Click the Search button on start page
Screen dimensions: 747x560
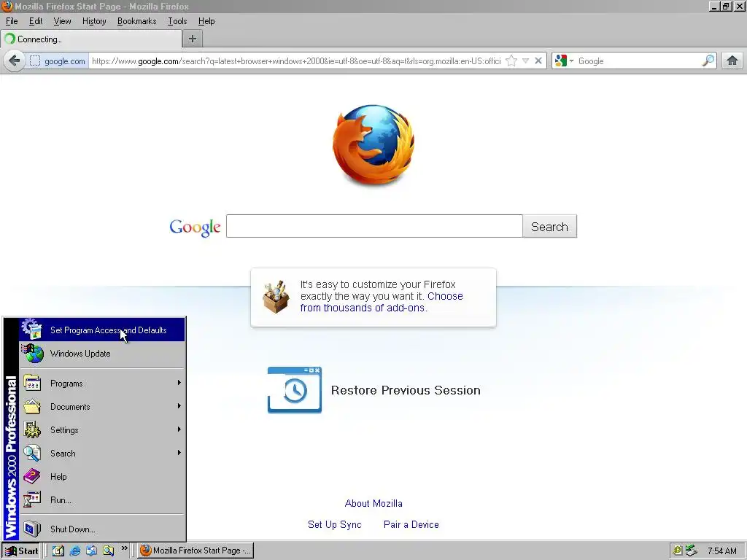(549, 226)
